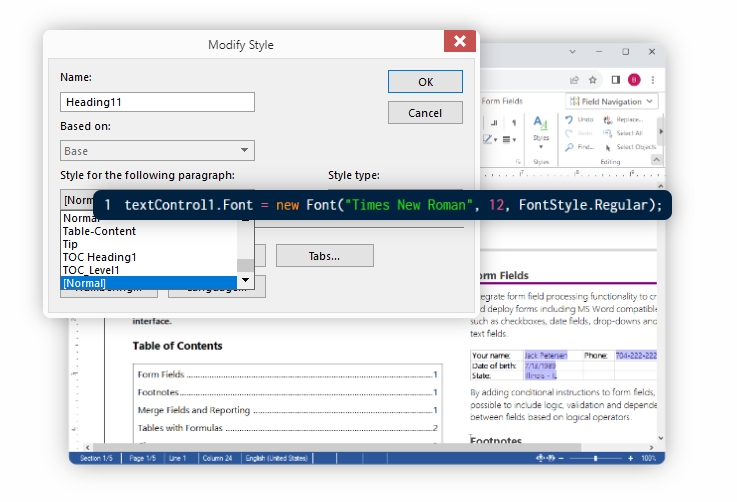The height and width of the screenshot is (502, 737).
Task: Open the browser side panel icon
Action: [616, 80]
